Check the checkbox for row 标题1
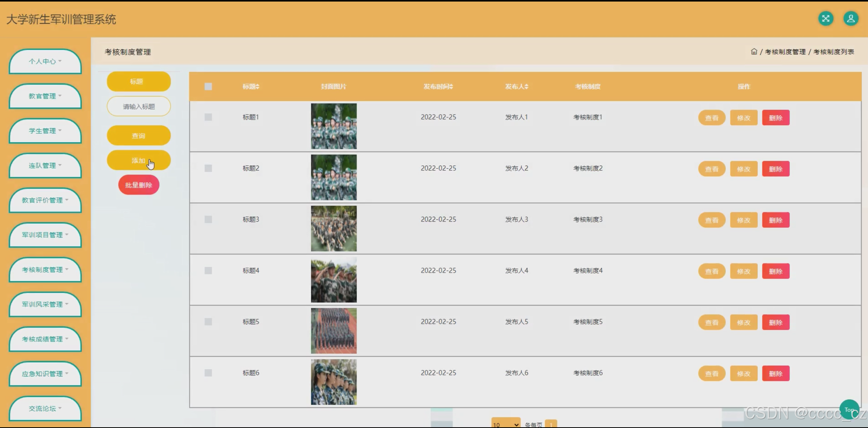This screenshot has width=868, height=428. [x=208, y=117]
